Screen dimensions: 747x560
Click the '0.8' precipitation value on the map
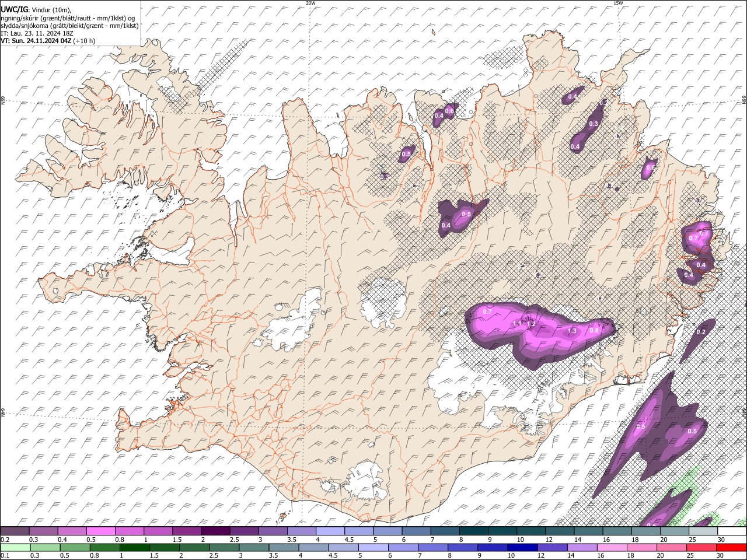pyautogui.click(x=594, y=330)
